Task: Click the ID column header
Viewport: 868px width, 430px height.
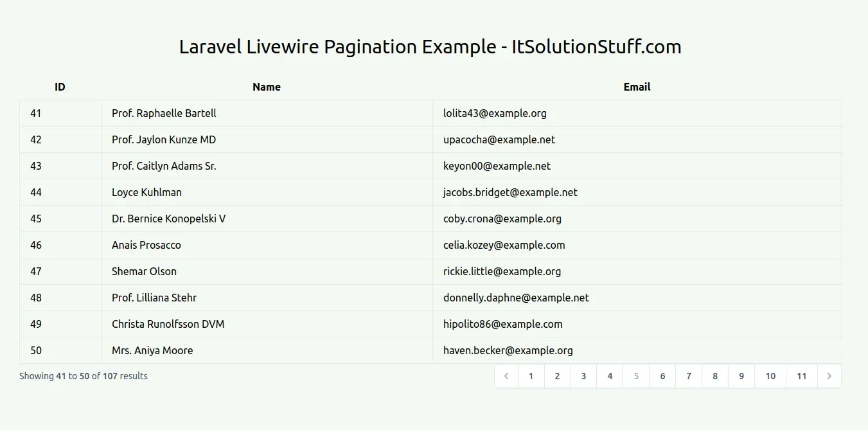Action: coord(60,87)
